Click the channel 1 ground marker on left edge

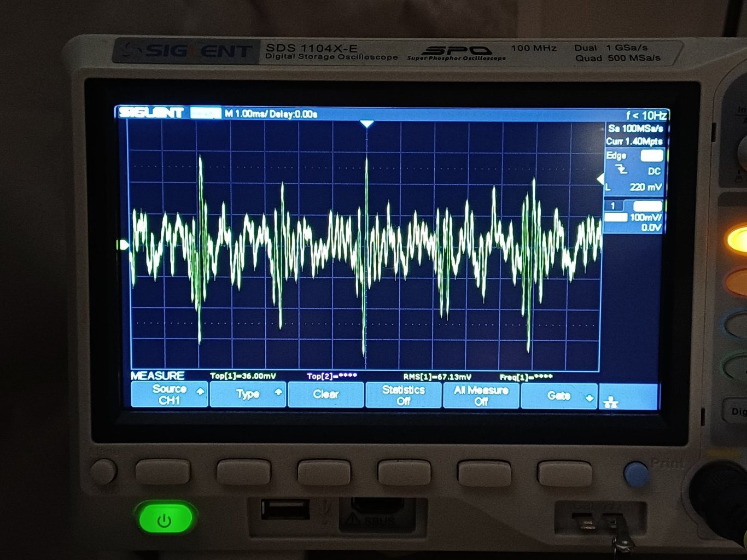point(124,244)
